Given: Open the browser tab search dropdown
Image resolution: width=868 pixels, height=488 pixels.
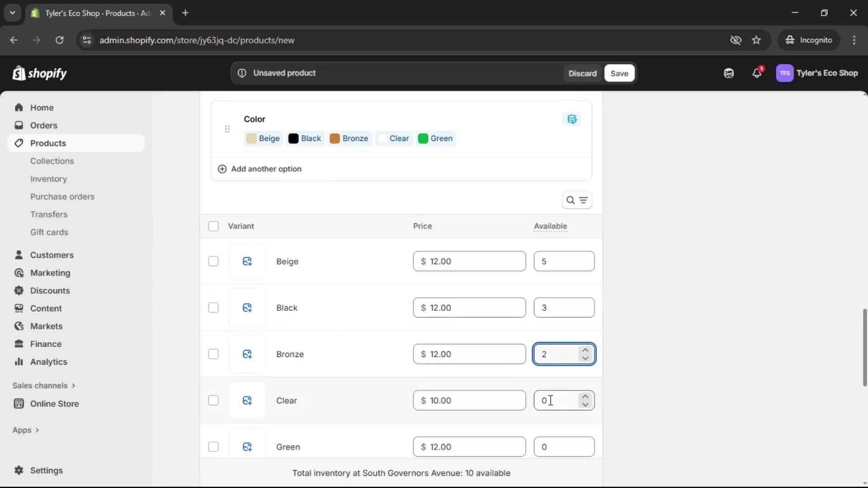Looking at the screenshot, I should click(x=12, y=13).
